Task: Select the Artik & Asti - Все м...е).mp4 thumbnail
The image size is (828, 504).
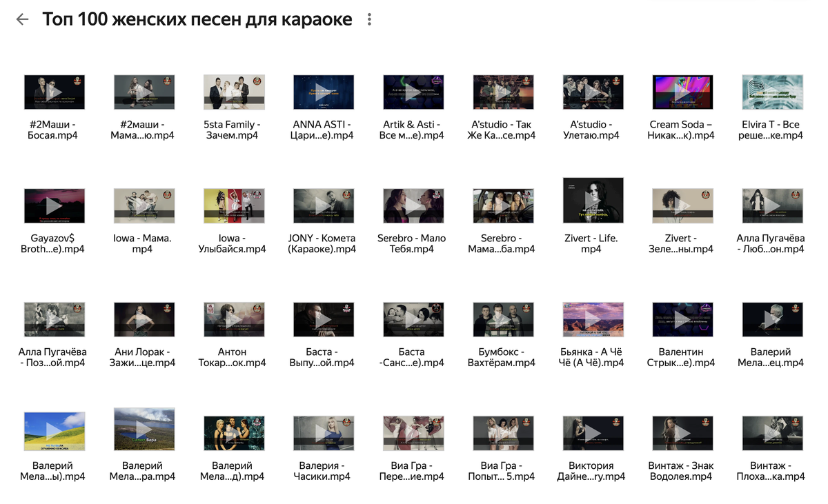Action: tap(413, 92)
